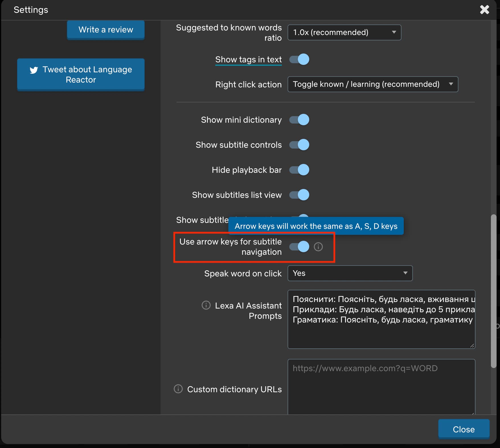The width and height of the screenshot is (500, 448).
Task: Click info icon next to Lexa AI Assistant Prompts
Action: [206, 305]
